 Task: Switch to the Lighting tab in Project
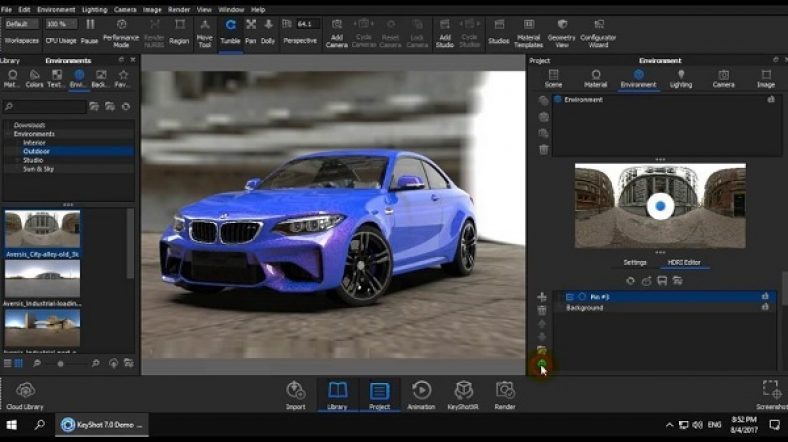pyautogui.click(x=680, y=78)
